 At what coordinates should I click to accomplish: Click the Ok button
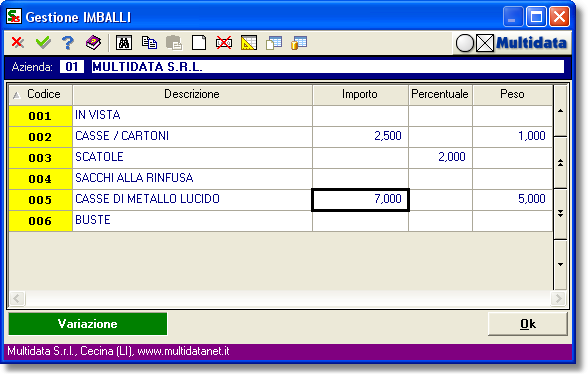click(528, 324)
